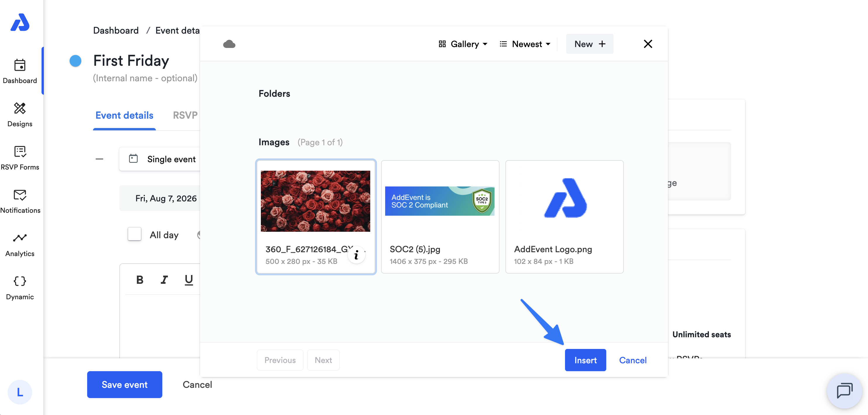868x415 pixels.
Task: Apply bold formatting
Action: pyautogui.click(x=139, y=280)
